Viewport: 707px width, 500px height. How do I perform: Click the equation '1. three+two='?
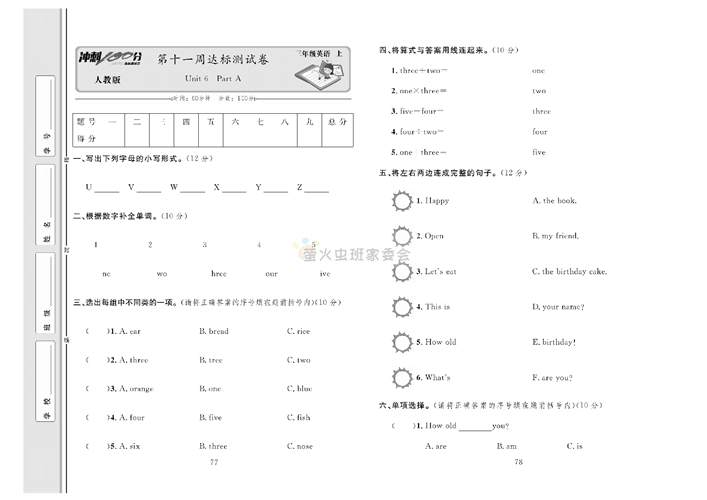coord(419,71)
